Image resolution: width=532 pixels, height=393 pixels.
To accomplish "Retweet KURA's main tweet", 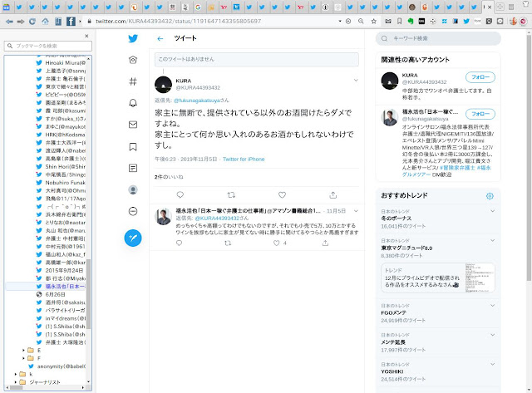I will tap(231, 194).
